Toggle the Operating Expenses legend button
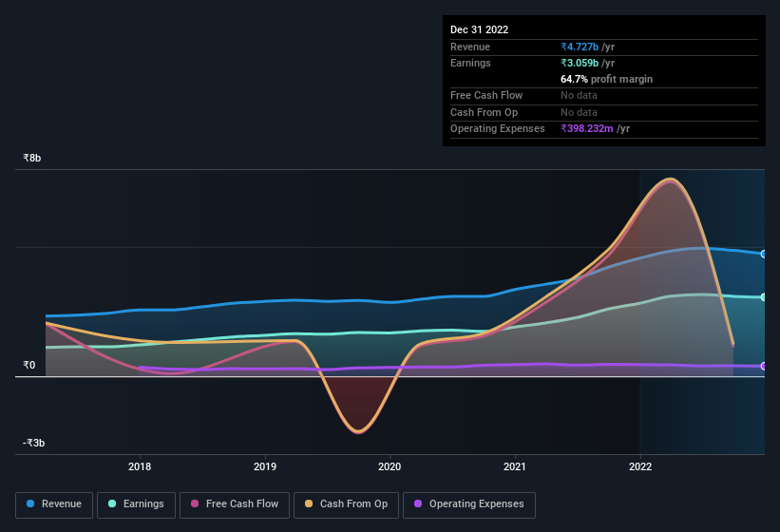This screenshot has height=532, width=780. pos(469,504)
